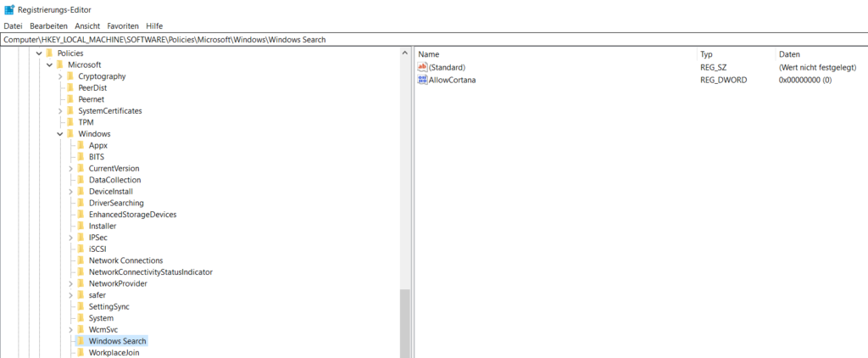
Task: Select the CurrentVersion key label
Action: (114, 169)
